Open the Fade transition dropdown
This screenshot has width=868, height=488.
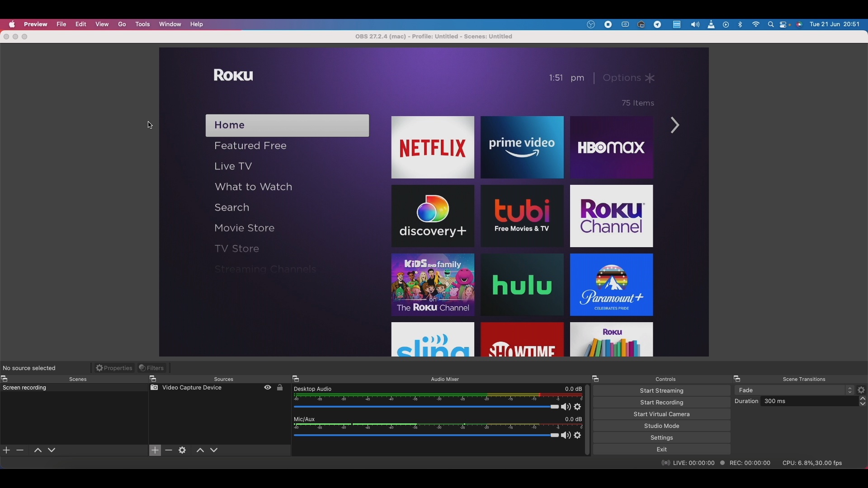tap(795, 390)
